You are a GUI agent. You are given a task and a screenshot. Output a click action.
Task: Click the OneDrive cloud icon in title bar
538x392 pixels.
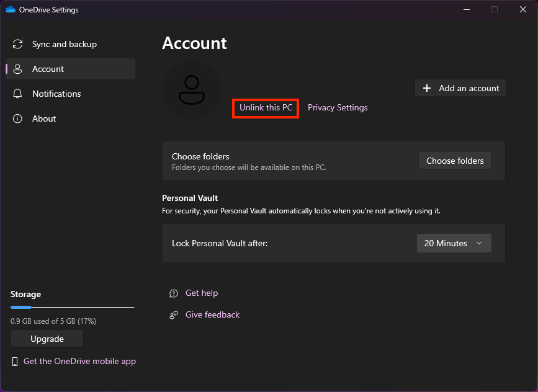pyautogui.click(x=11, y=9)
